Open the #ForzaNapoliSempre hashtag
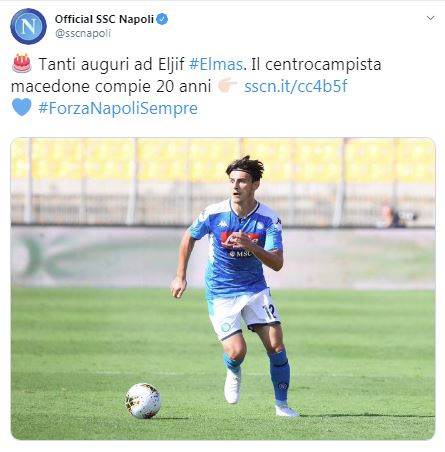The image size is (445, 452). [x=118, y=108]
